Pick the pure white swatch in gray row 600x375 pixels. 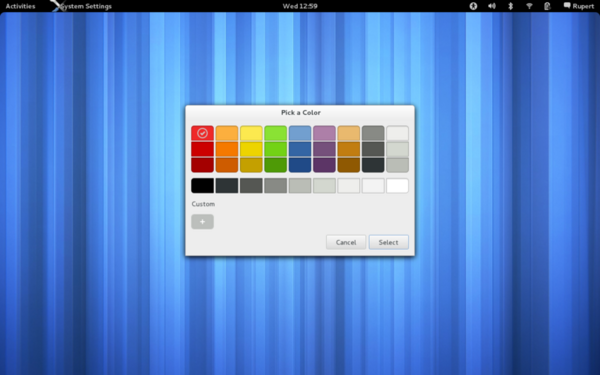397,186
